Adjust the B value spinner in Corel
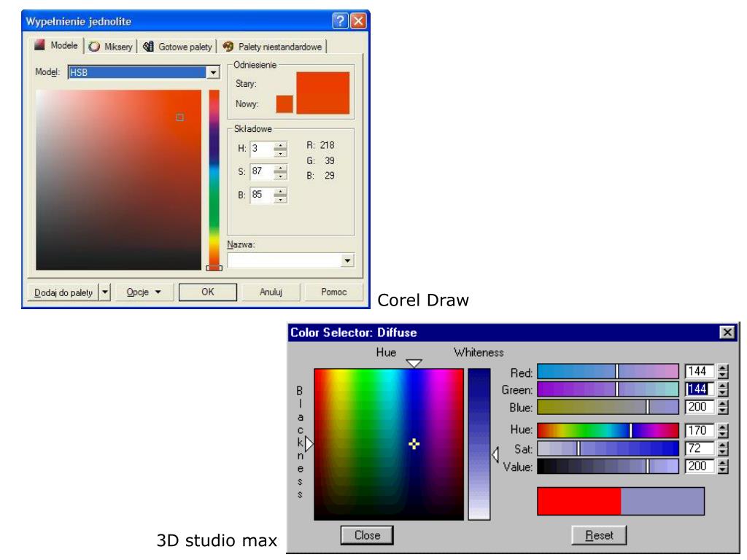This screenshot has width=747, height=560. 281,195
